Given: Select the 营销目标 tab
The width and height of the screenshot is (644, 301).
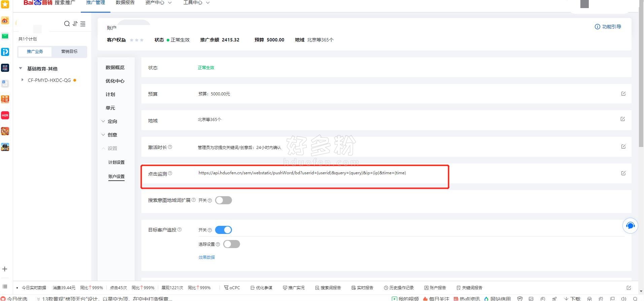Looking at the screenshot, I should tap(69, 52).
